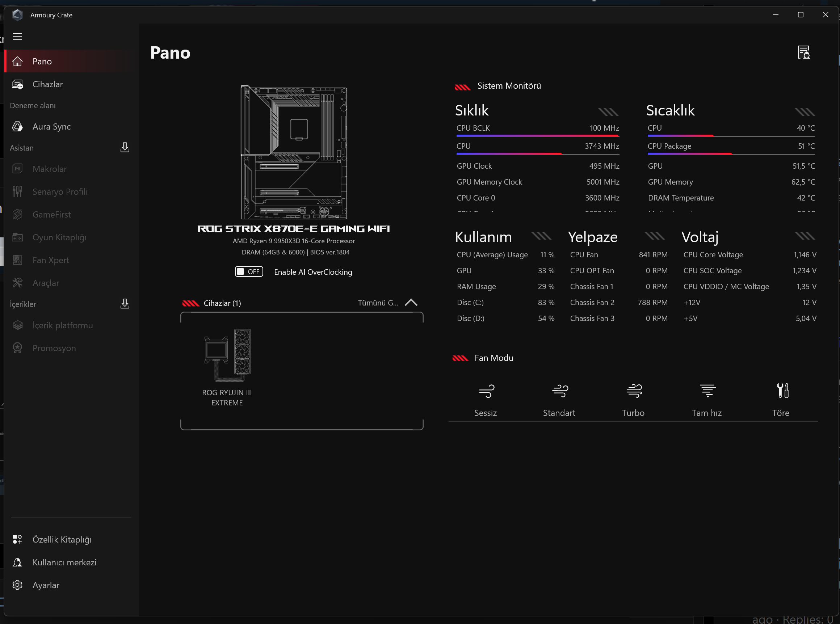Click the Sistem Monitörü heading

[509, 86]
